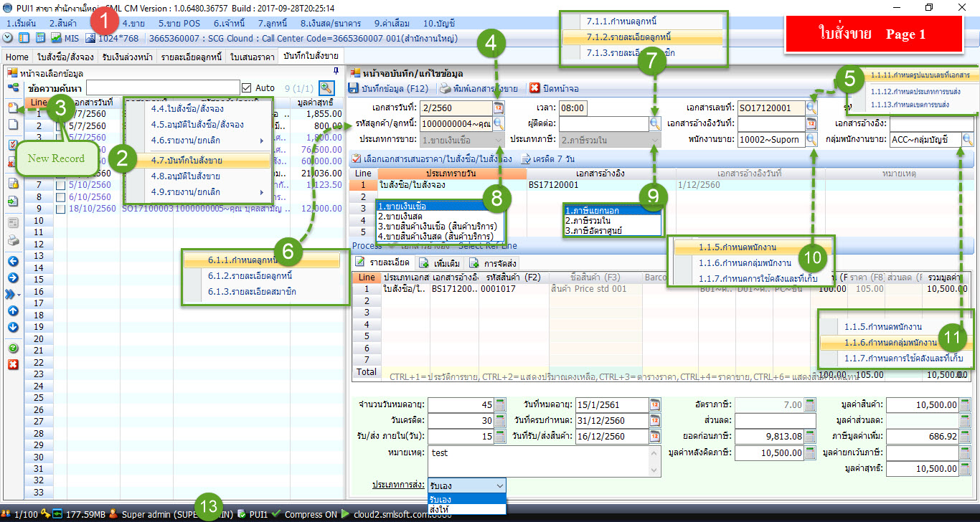Click the printer icon in left sidebar
Viewport: 980px width, 522px height.
pyautogui.click(x=13, y=241)
